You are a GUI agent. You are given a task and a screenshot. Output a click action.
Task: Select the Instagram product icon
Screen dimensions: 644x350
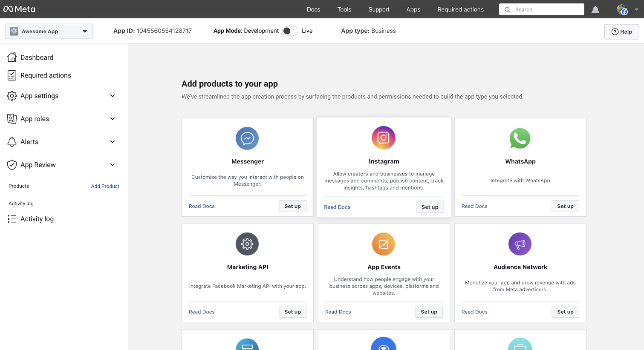coord(383,138)
